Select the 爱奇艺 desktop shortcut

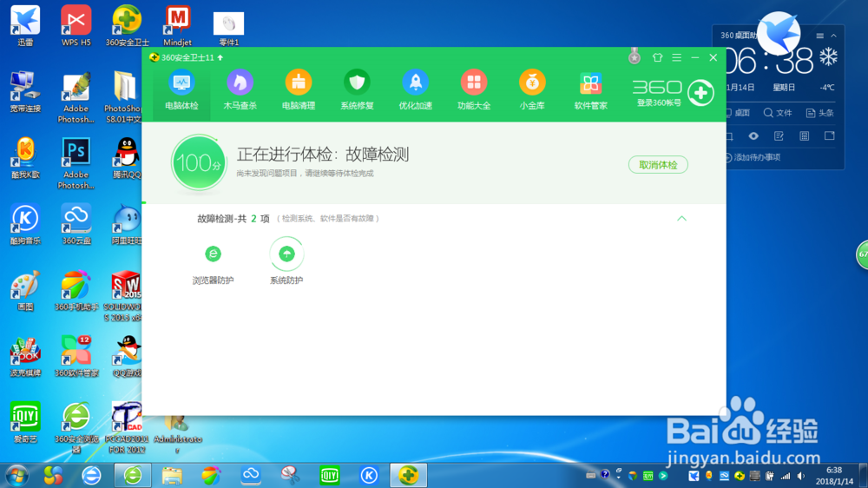(x=25, y=423)
